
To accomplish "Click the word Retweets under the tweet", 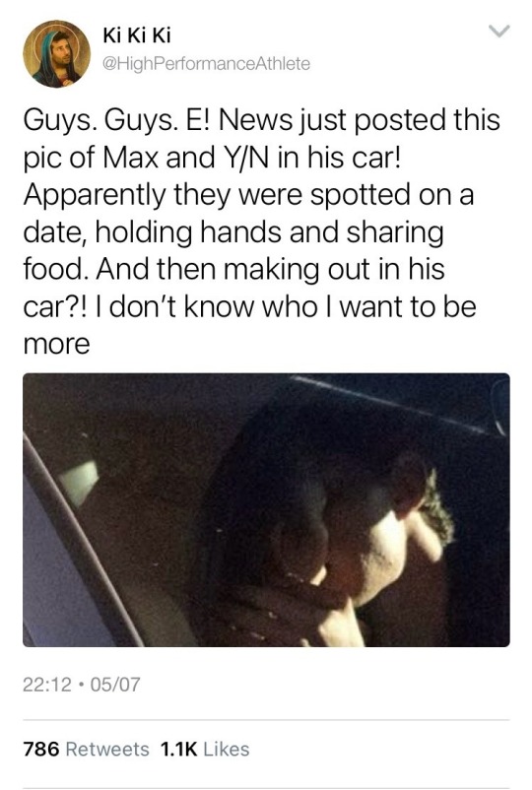I will click(107, 749).
